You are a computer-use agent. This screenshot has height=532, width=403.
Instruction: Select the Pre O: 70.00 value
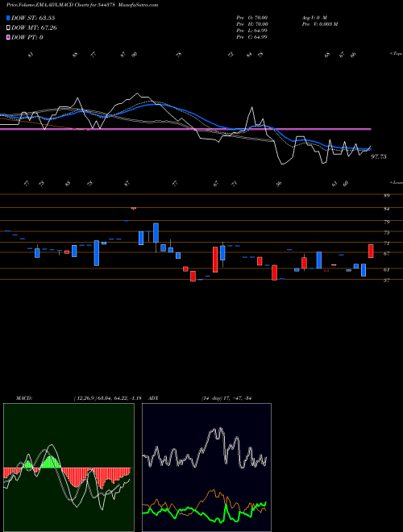click(252, 18)
